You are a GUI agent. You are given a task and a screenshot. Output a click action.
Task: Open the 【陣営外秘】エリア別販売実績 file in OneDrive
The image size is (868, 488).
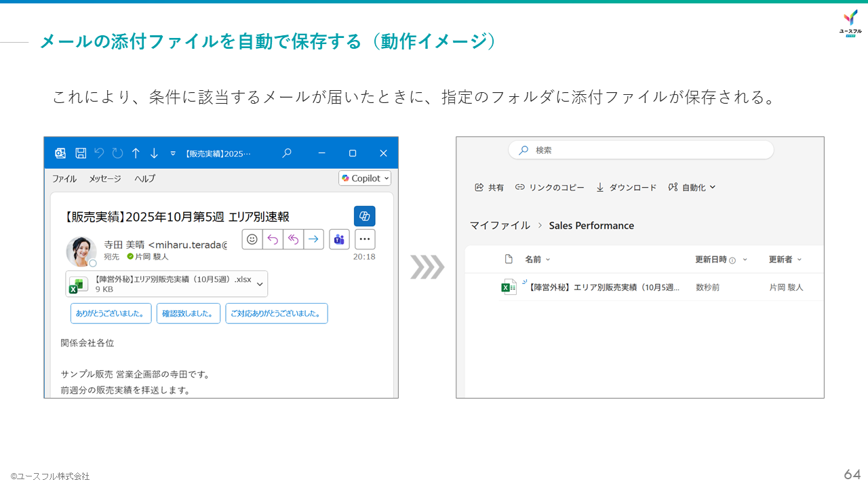coord(604,287)
